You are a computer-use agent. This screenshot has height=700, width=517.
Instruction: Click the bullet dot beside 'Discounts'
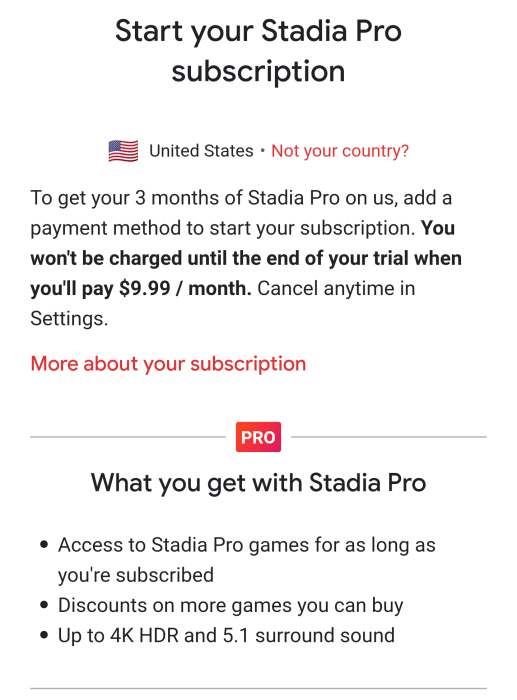[44, 605]
